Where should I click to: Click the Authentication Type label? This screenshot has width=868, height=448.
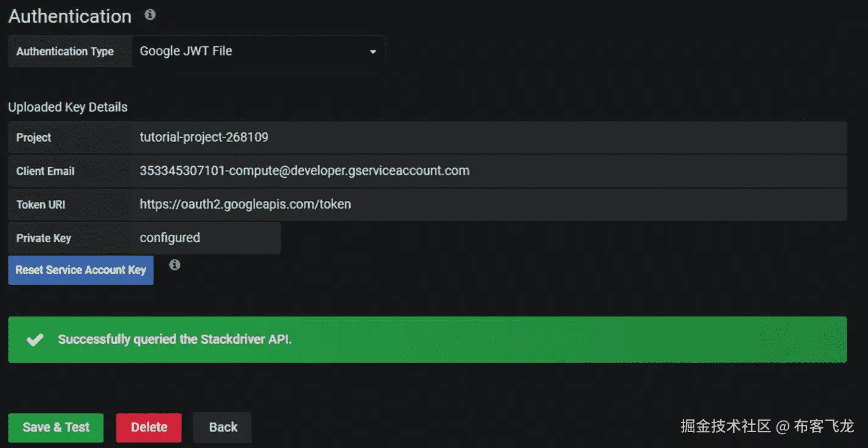65,51
